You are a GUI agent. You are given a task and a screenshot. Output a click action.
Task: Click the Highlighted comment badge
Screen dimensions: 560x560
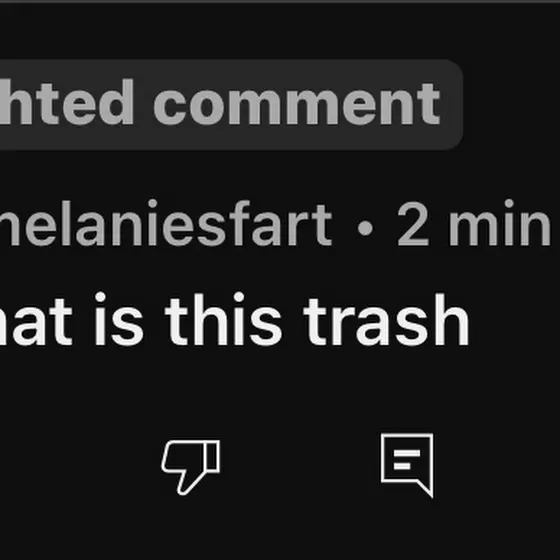click(231, 104)
